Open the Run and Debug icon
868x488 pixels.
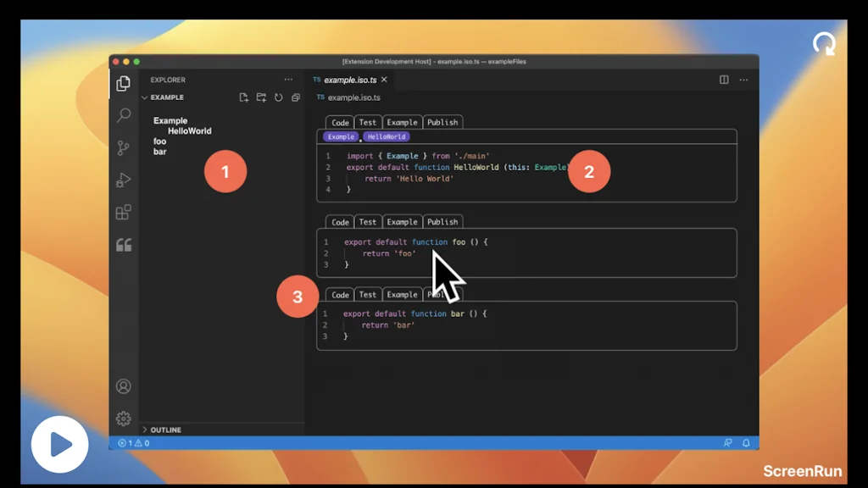[x=124, y=179]
